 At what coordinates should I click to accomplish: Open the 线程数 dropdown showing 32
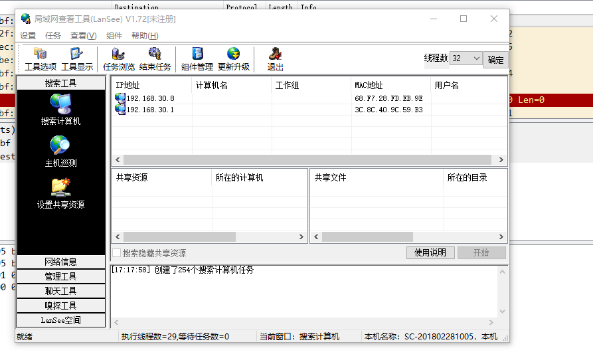coord(466,58)
